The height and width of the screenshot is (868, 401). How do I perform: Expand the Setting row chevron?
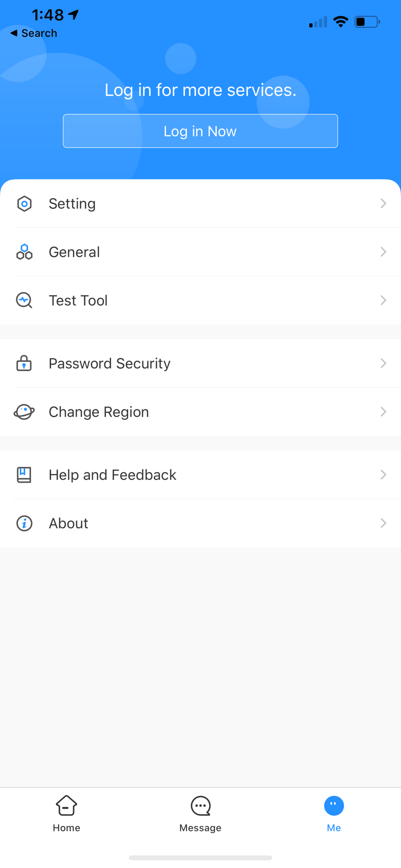(x=383, y=203)
